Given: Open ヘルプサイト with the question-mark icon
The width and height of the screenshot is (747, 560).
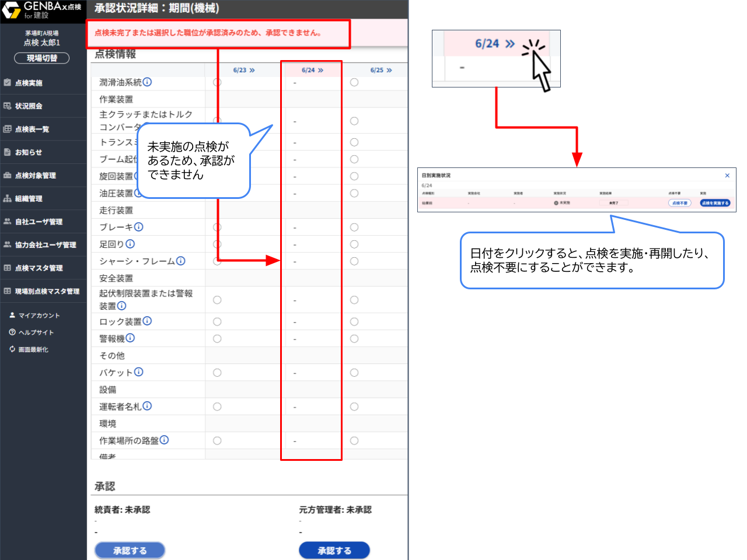Looking at the screenshot, I should point(13,332).
